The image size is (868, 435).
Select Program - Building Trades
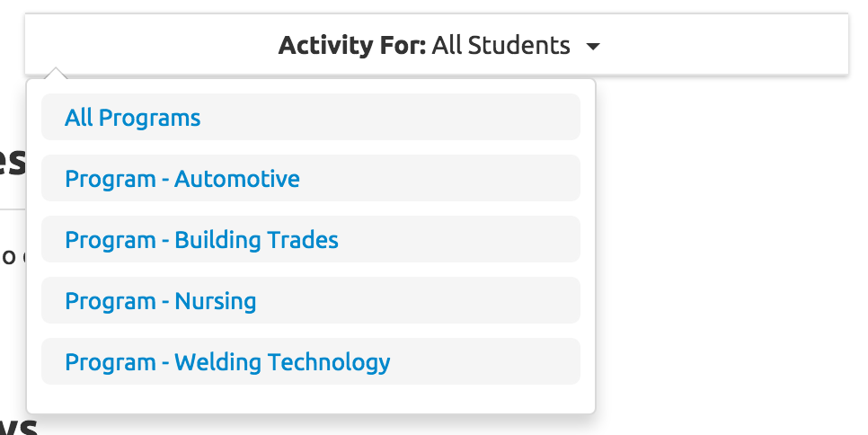tap(201, 240)
